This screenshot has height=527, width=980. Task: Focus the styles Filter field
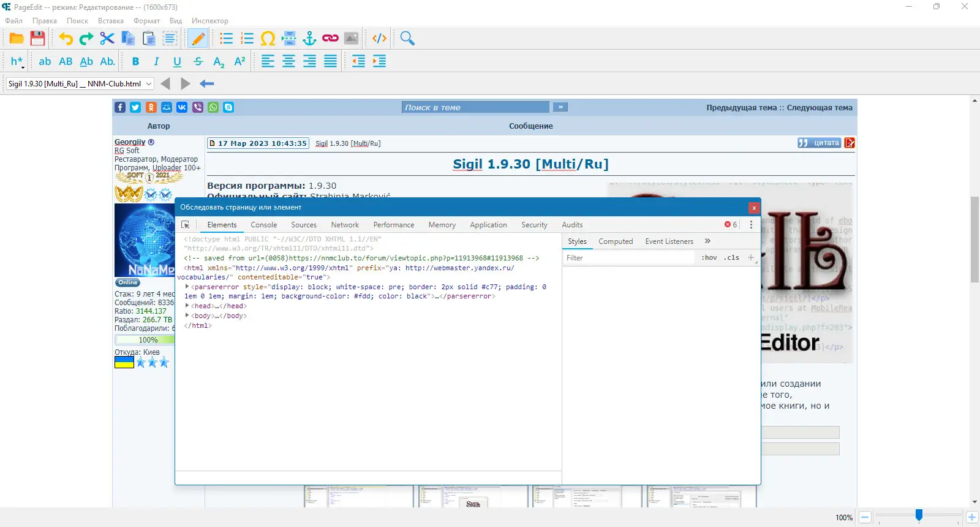(x=630, y=258)
